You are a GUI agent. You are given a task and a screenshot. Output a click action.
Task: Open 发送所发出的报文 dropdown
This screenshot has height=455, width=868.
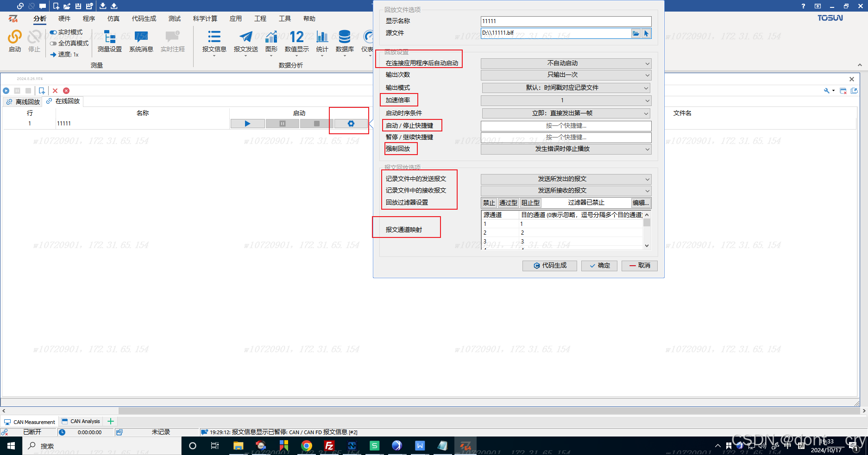click(x=566, y=179)
